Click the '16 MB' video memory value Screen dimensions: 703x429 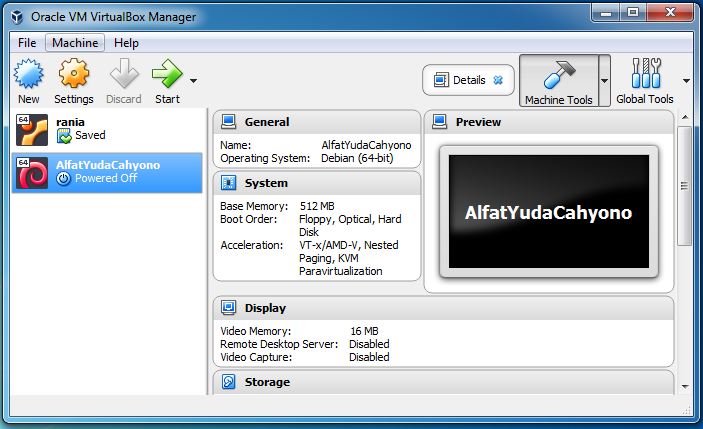pos(364,331)
